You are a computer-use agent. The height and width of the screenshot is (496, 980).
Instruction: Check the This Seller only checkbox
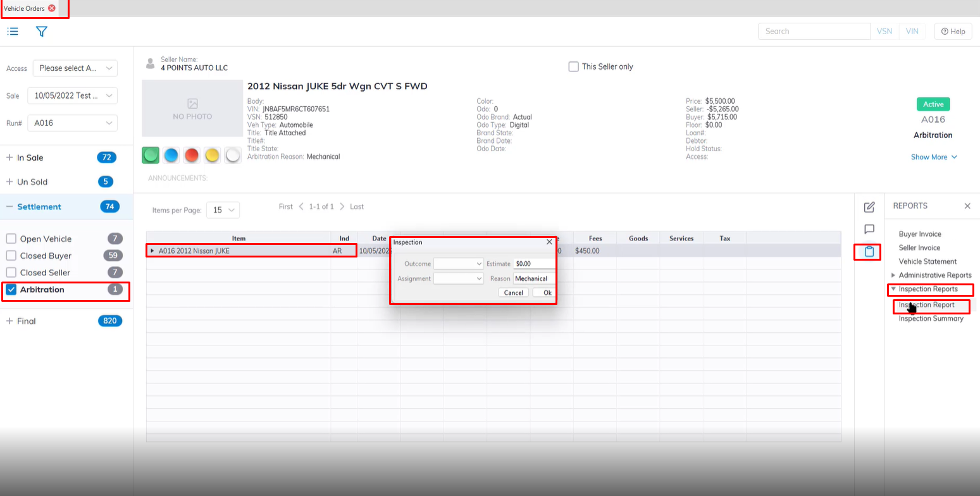coord(574,66)
